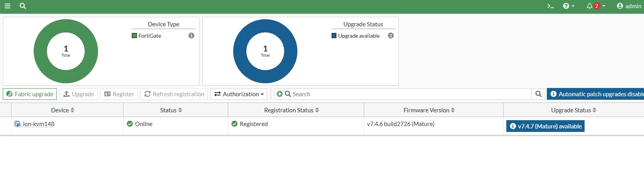
Task: Click the FortiGate count badge
Action: coord(191,36)
